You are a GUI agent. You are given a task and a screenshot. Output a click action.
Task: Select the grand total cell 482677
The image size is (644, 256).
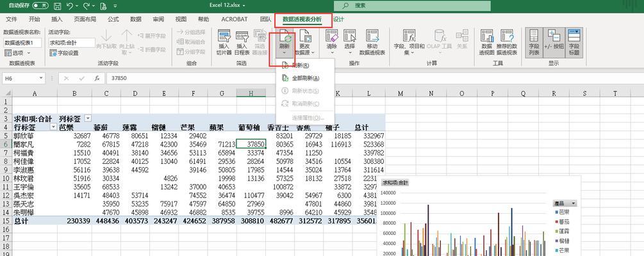280,221
